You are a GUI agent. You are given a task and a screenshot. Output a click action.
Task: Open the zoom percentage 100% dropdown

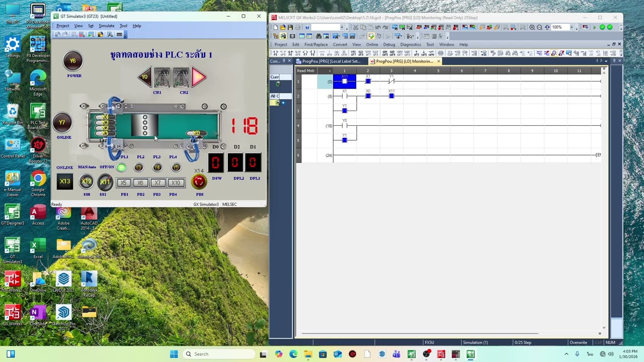pyautogui.click(x=572, y=27)
